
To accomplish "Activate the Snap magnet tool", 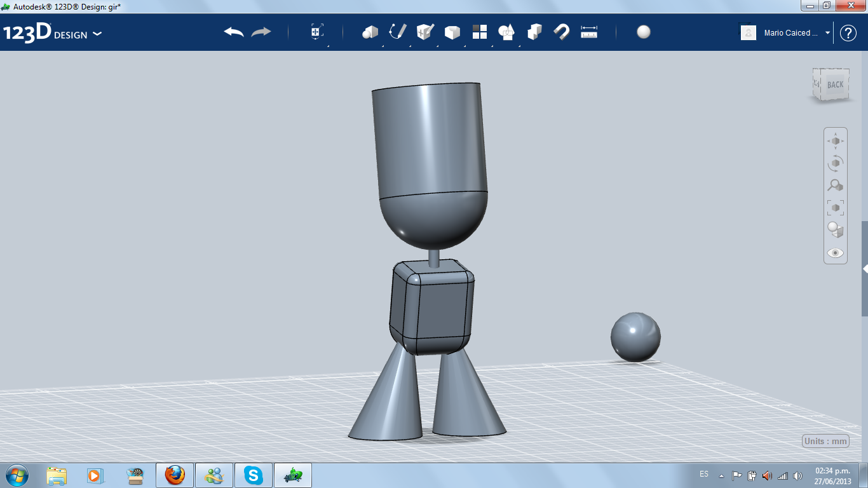I will pyautogui.click(x=562, y=32).
